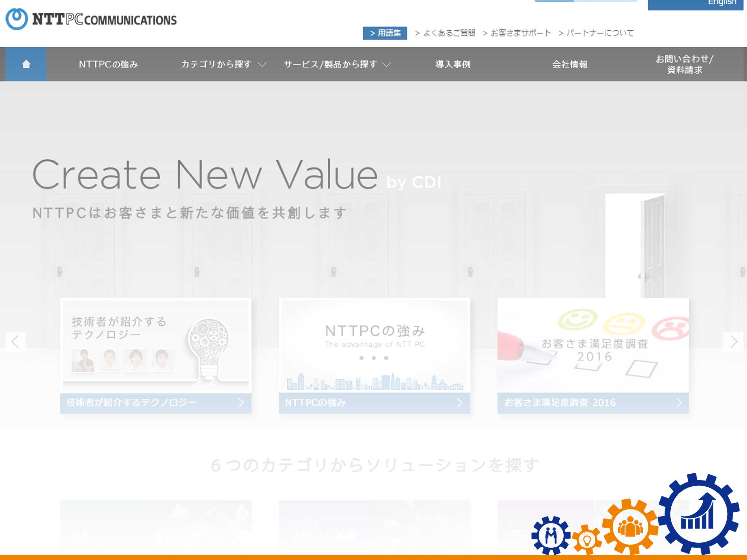The height and width of the screenshot is (560, 747).
Task: Open よくあるご質問 link
Action: point(445,33)
